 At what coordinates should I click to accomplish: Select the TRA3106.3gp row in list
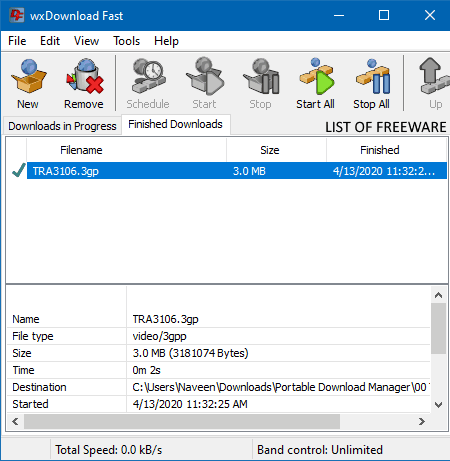237,171
